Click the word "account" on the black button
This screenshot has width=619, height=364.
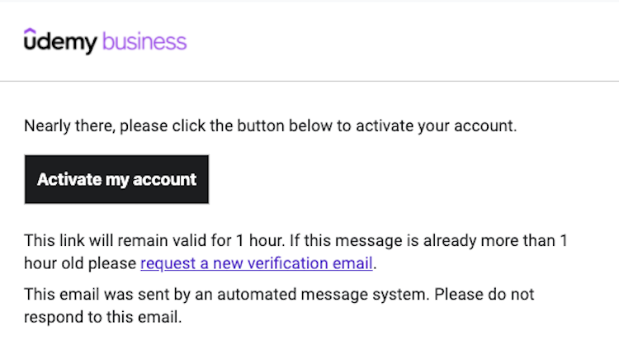pyautogui.click(x=166, y=179)
